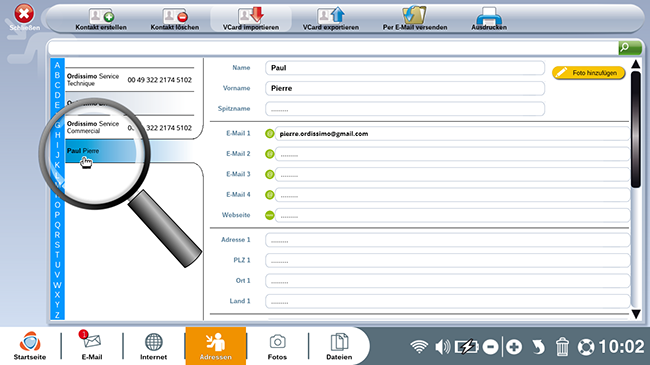The height and width of the screenshot is (365, 650).
Task: Print contact using Ausdrucken
Action: (x=489, y=19)
